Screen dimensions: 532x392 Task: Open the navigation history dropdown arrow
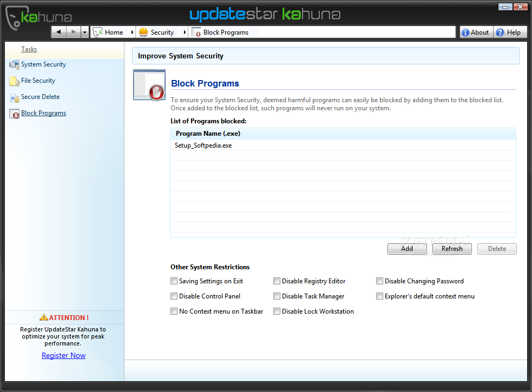[85, 32]
